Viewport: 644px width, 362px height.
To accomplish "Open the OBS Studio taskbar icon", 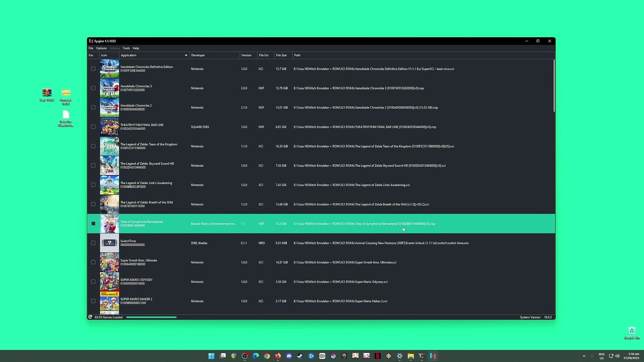I will tap(245, 356).
